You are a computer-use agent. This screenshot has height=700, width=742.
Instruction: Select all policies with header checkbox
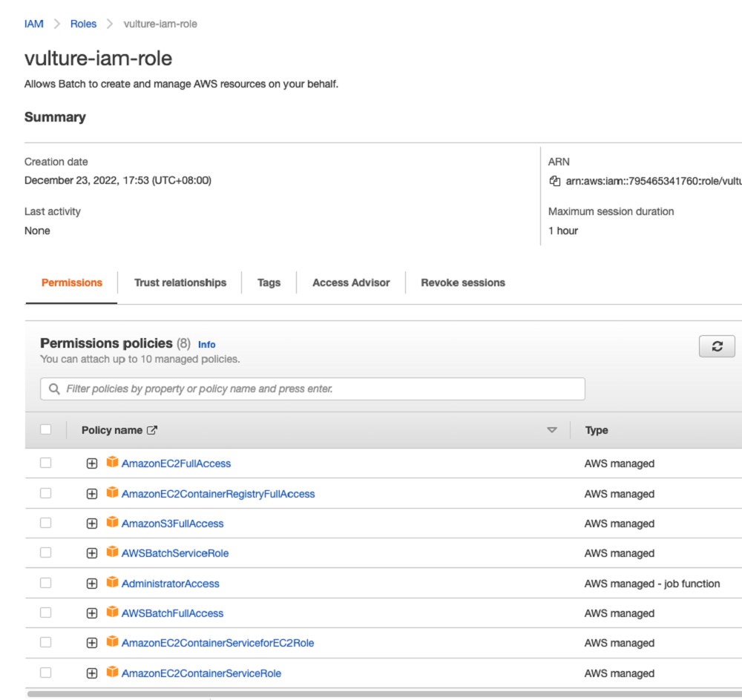(46, 429)
